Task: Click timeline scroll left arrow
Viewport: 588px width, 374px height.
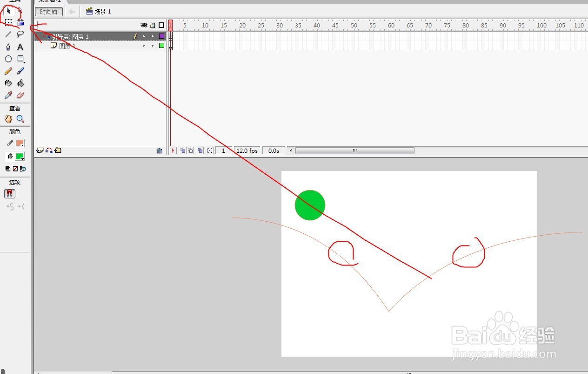Action: pyautogui.click(x=291, y=150)
